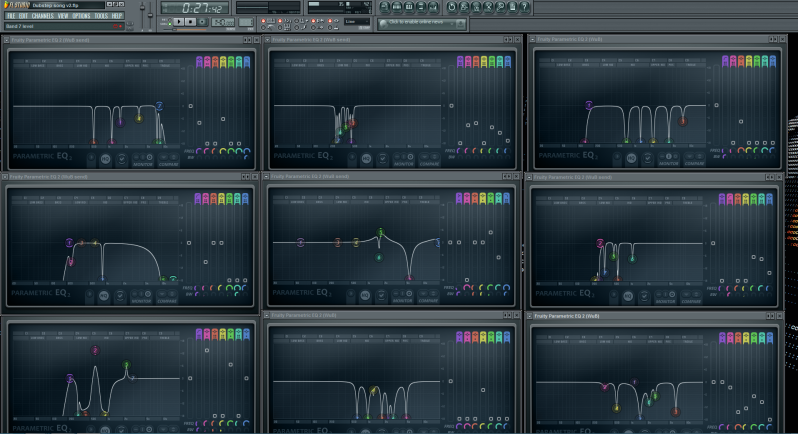This screenshot has height=434, width=798.
Task: Select green band 5 type icon, middle-left EQ
Action: tap(230, 198)
